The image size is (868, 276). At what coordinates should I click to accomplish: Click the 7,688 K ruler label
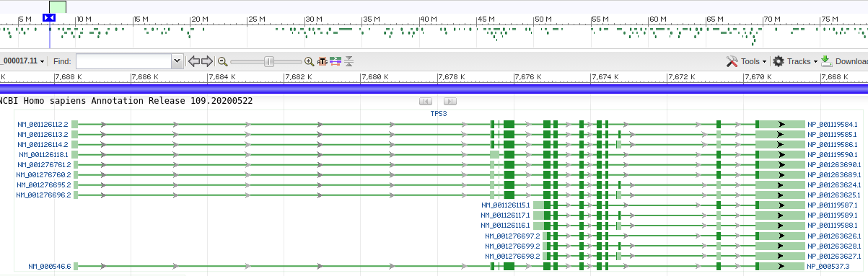click(x=69, y=76)
